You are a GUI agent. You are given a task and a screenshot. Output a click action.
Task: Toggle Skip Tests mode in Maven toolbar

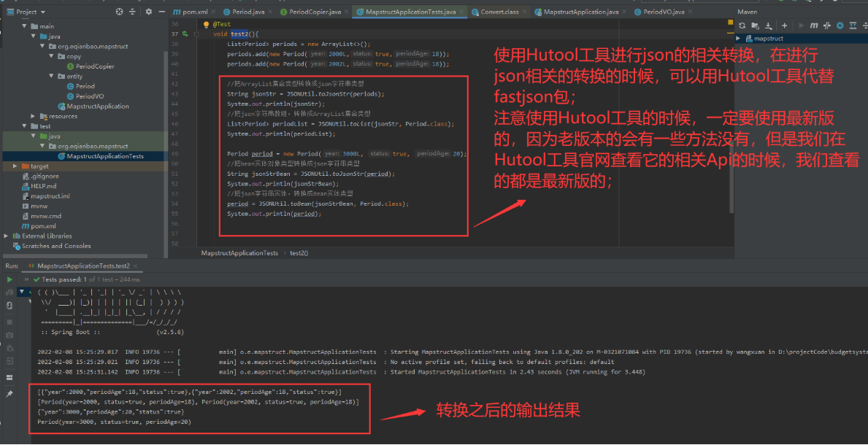tap(827, 25)
